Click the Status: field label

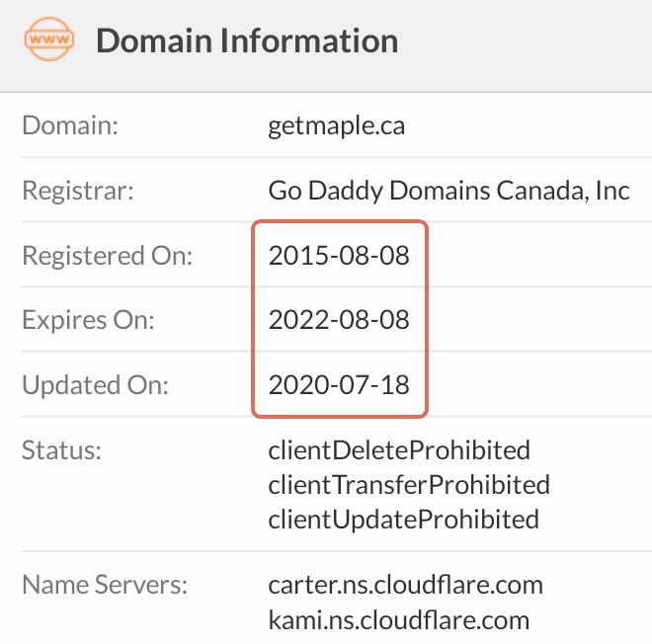point(61,449)
